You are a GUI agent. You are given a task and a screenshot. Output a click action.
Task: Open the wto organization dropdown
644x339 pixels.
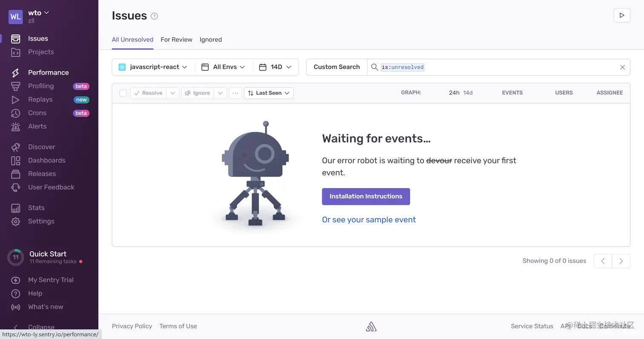[39, 13]
